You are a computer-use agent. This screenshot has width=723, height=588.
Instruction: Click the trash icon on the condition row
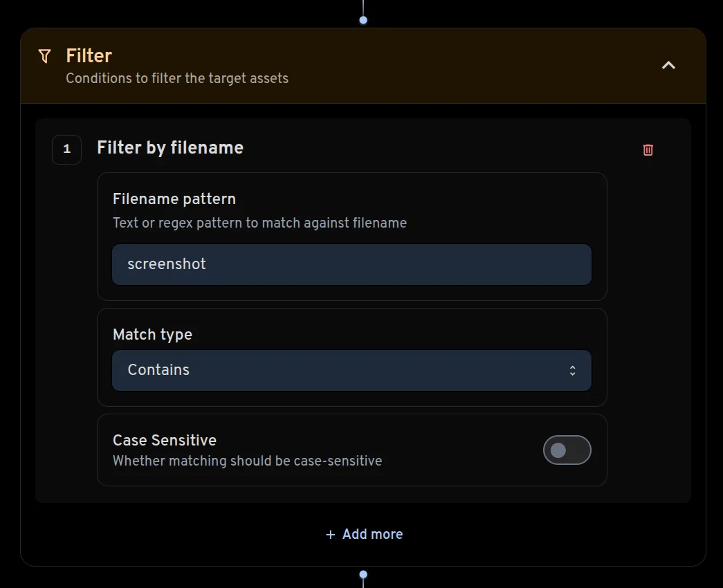[648, 149]
